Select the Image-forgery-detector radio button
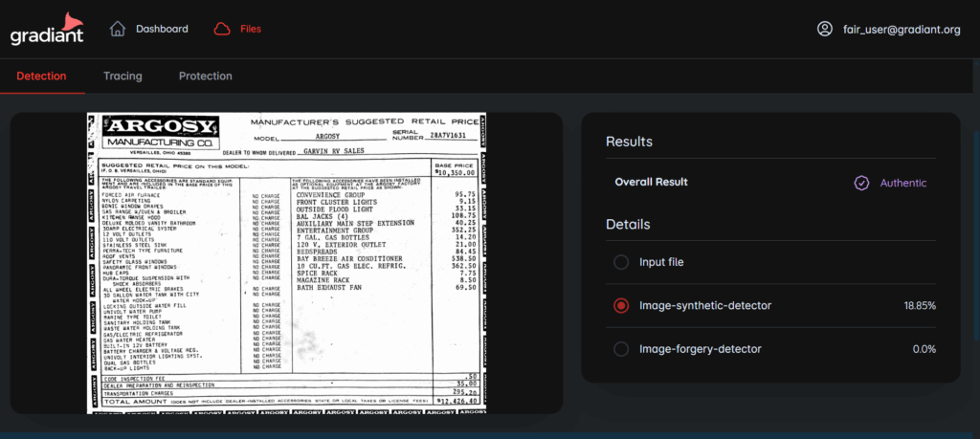Viewport: 980px width, 439px height. (620, 349)
